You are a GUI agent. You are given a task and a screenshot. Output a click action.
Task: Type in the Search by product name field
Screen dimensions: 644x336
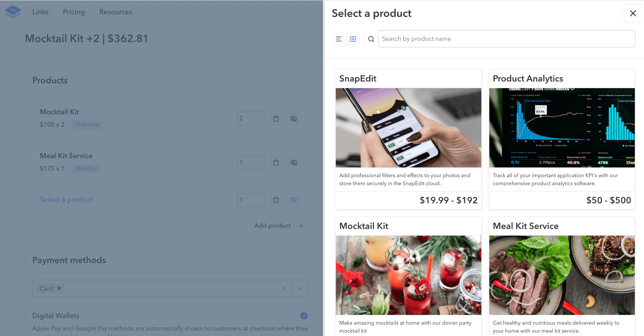507,38
